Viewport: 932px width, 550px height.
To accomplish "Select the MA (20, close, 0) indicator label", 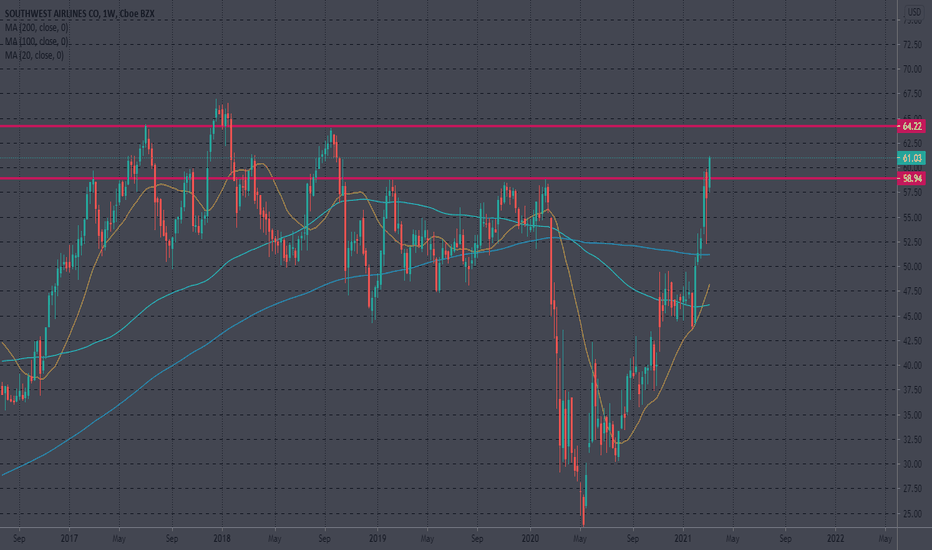I will (34, 55).
